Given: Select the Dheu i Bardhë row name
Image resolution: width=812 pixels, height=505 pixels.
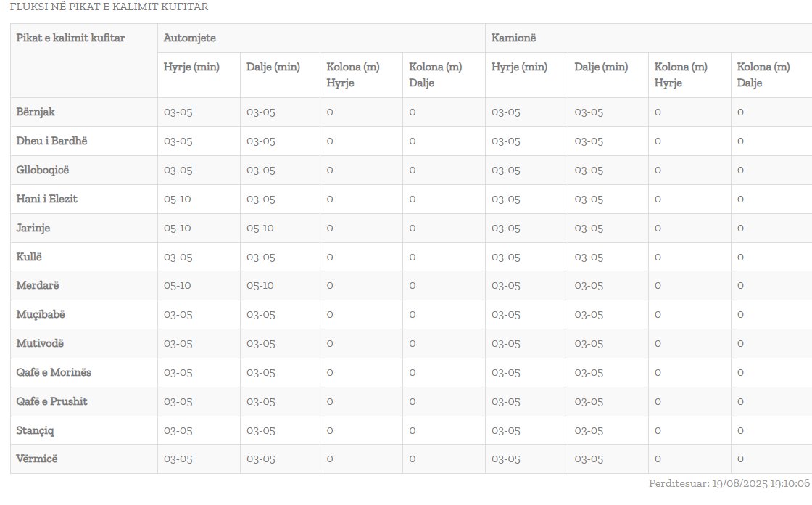Looking at the screenshot, I should click(x=51, y=141).
